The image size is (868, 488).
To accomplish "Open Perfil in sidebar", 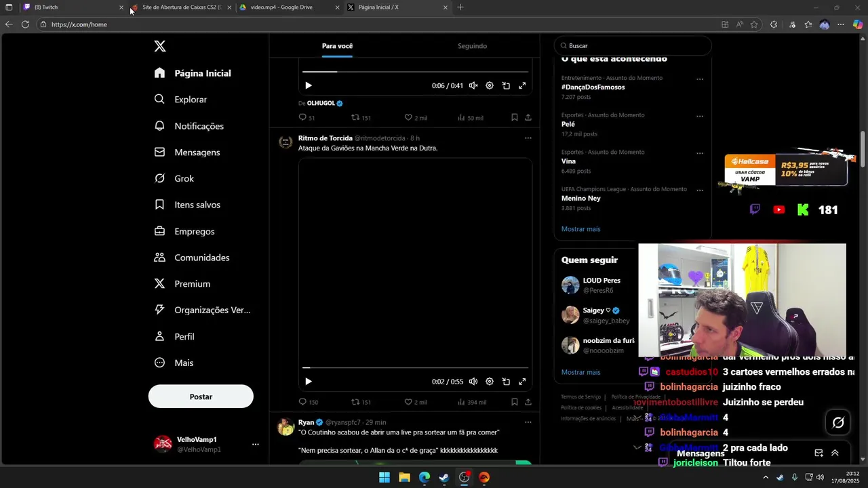I will (174, 336).
